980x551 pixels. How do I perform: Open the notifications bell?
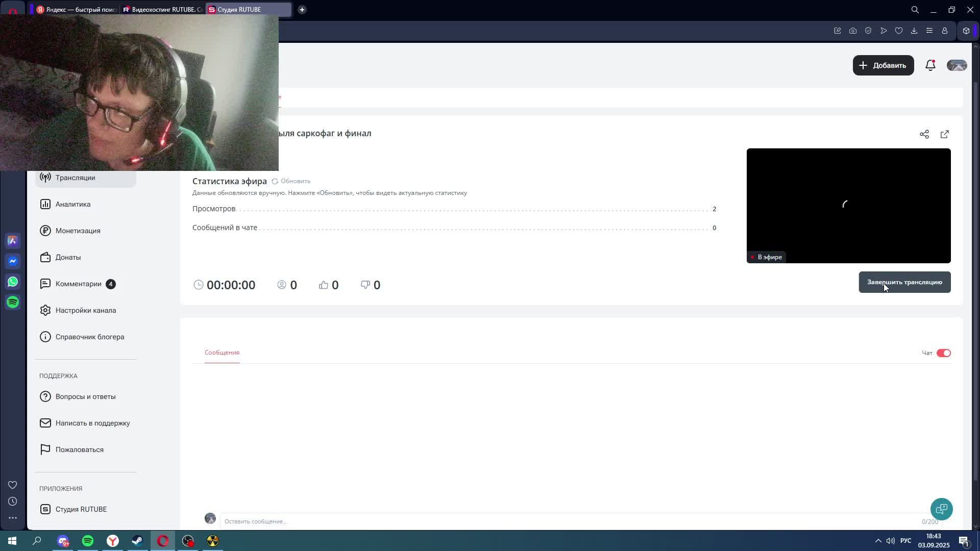[930, 65]
